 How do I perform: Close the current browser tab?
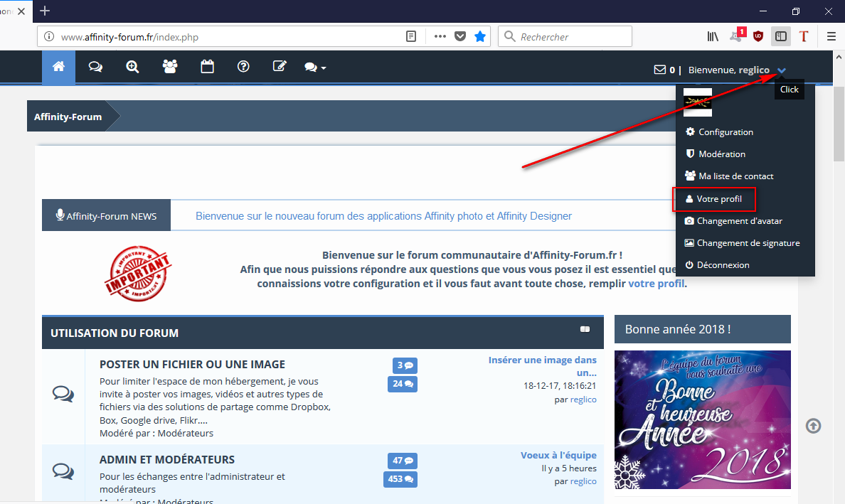coord(21,11)
